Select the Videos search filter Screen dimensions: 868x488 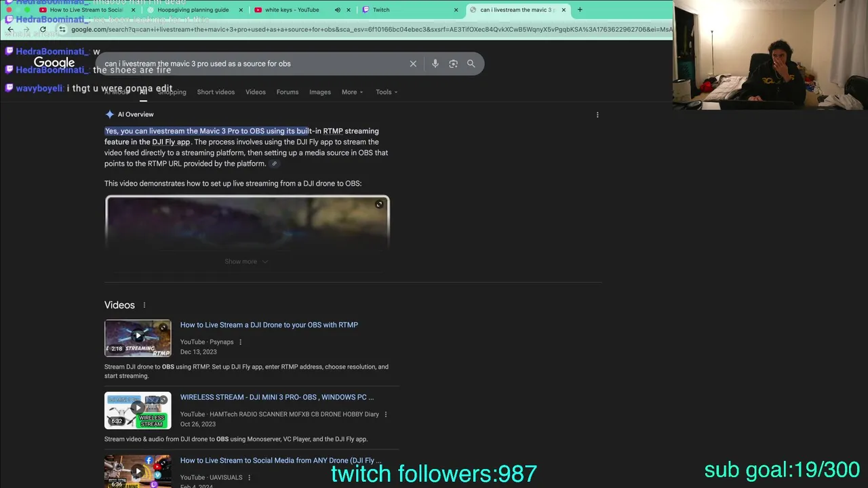pyautogui.click(x=256, y=92)
